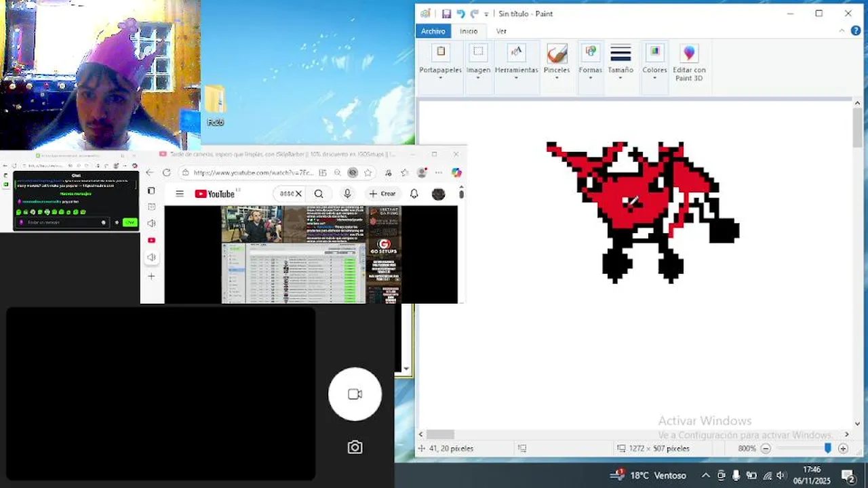Click the Imagen selection icon
Screen dimensions: 868x488
click(x=478, y=52)
